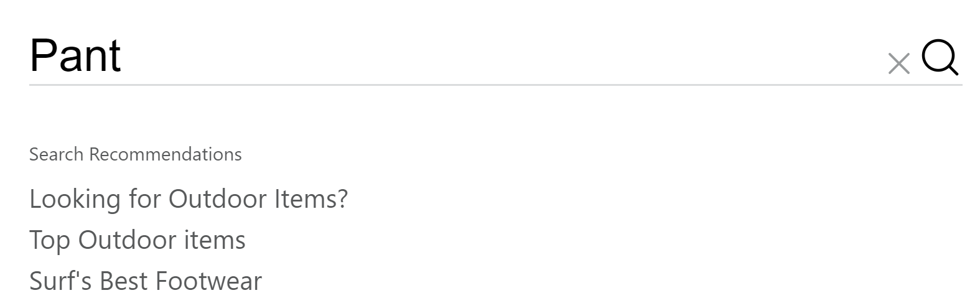Choose the "Surf's Best Footwear" recommendation

[x=146, y=281]
